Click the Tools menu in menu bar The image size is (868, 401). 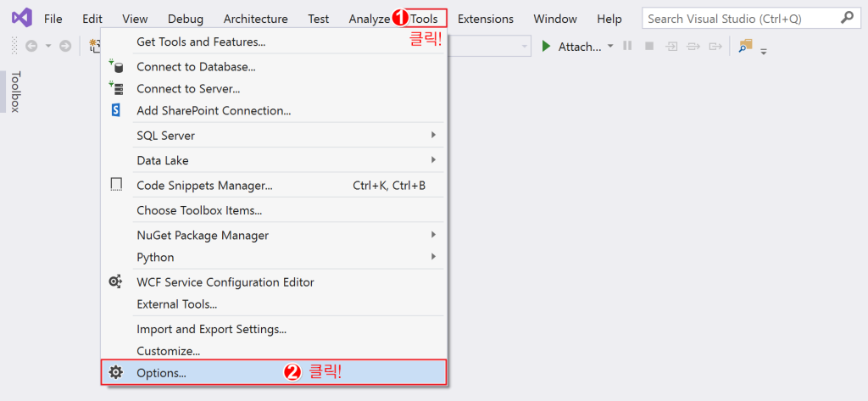[424, 19]
